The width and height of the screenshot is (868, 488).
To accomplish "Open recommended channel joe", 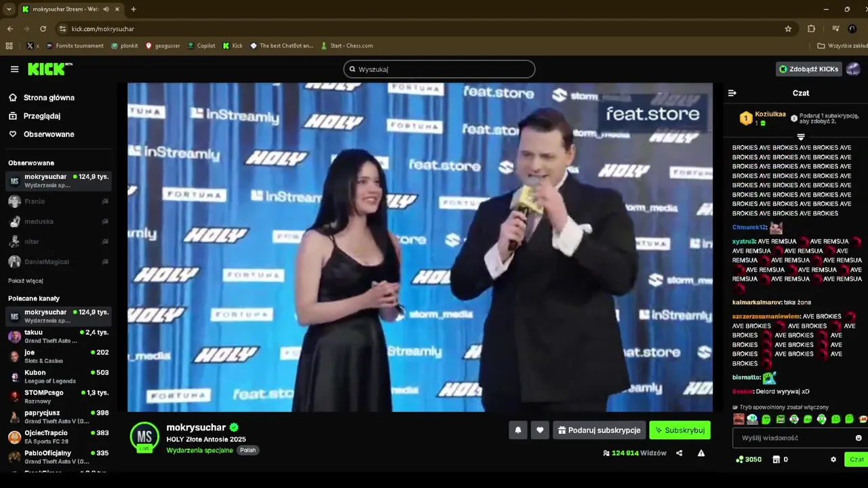I will (x=58, y=357).
